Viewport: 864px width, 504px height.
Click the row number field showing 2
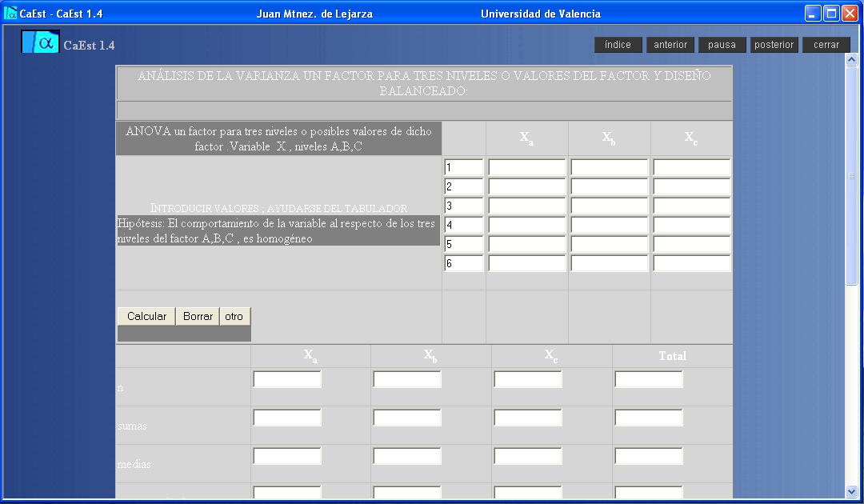[463, 186]
